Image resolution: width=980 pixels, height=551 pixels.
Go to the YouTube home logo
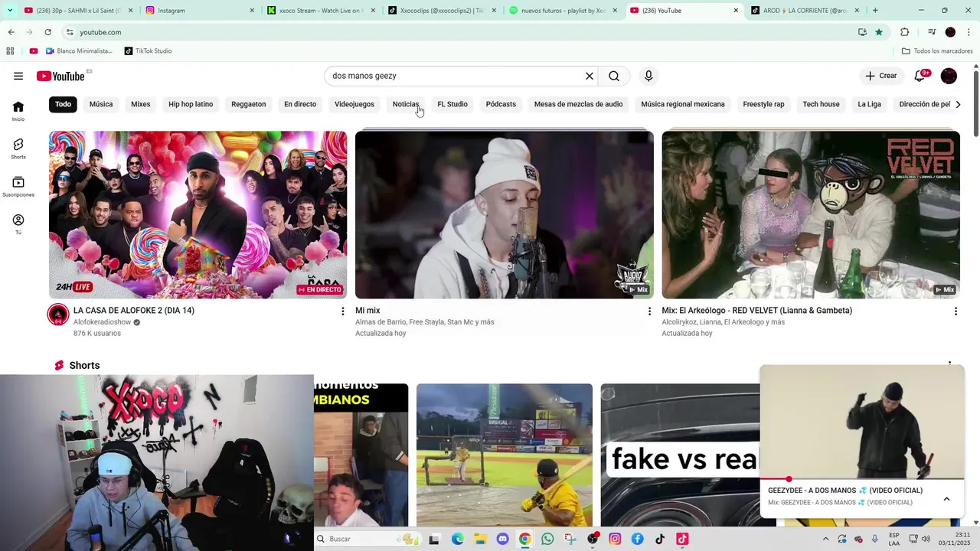tap(60, 76)
